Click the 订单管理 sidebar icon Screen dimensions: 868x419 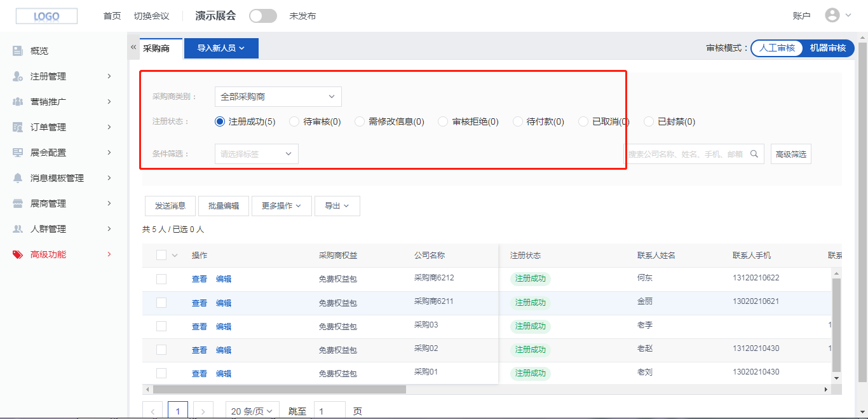click(x=18, y=127)
